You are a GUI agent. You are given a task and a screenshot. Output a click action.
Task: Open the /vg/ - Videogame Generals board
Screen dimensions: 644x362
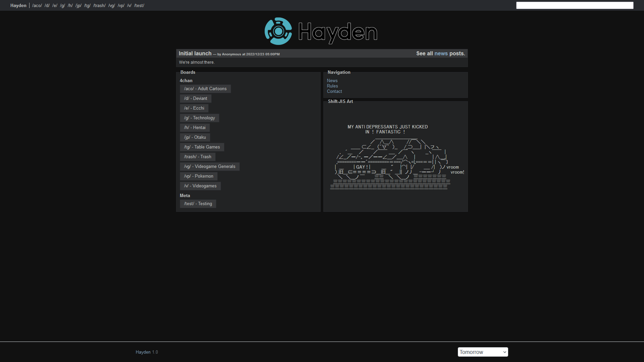point(209,167)
